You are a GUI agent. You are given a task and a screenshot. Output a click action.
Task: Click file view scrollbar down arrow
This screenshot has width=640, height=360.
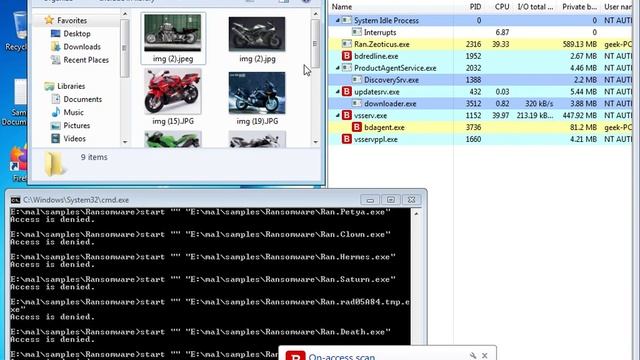pos(316,142)
